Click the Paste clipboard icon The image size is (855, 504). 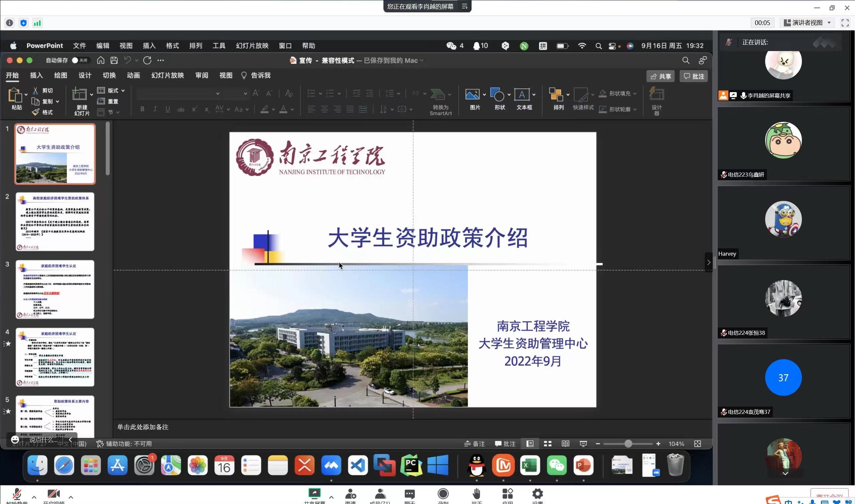click(x=15, y=95)
